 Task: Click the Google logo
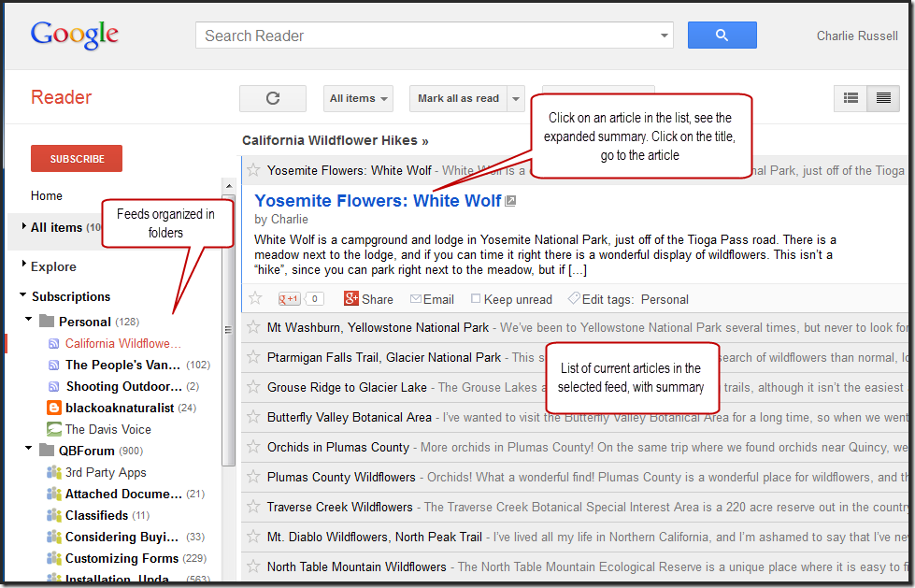click(x=75, y=35)
